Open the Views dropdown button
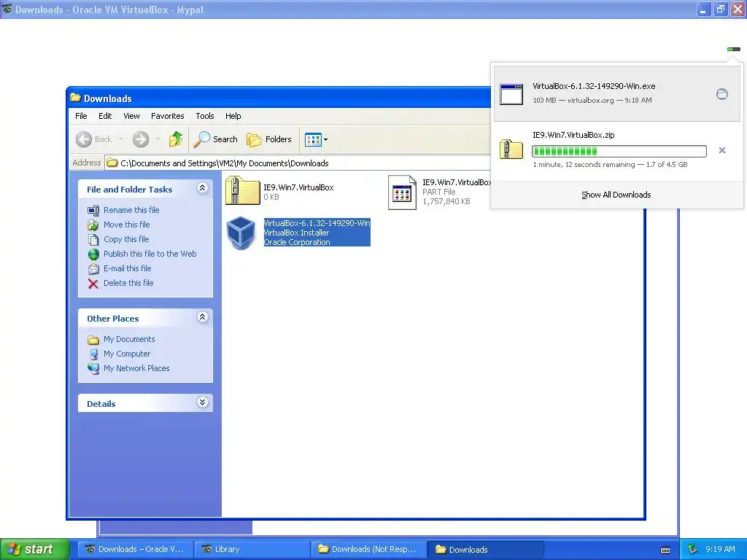747x560 pixels. [x=316, y=139]
